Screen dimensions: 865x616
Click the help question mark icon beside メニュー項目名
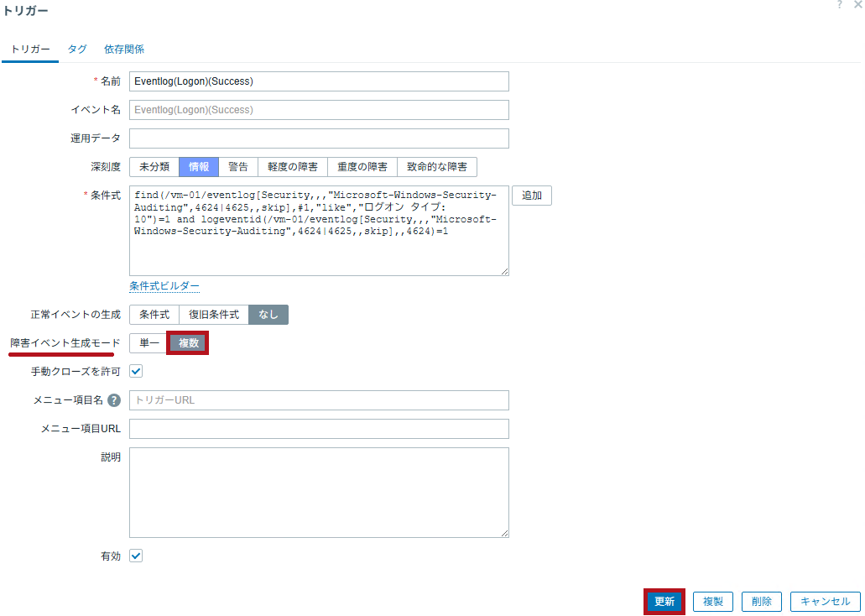[114, 400]
